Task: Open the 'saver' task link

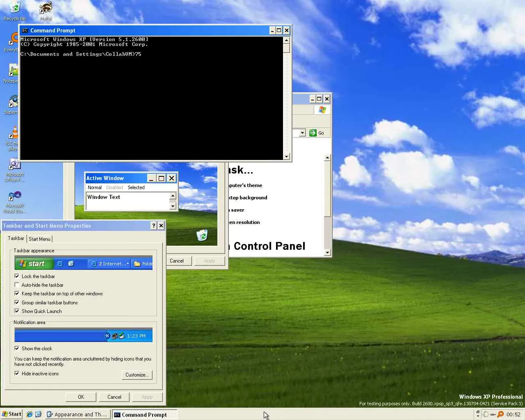Action: pos(237,210)
